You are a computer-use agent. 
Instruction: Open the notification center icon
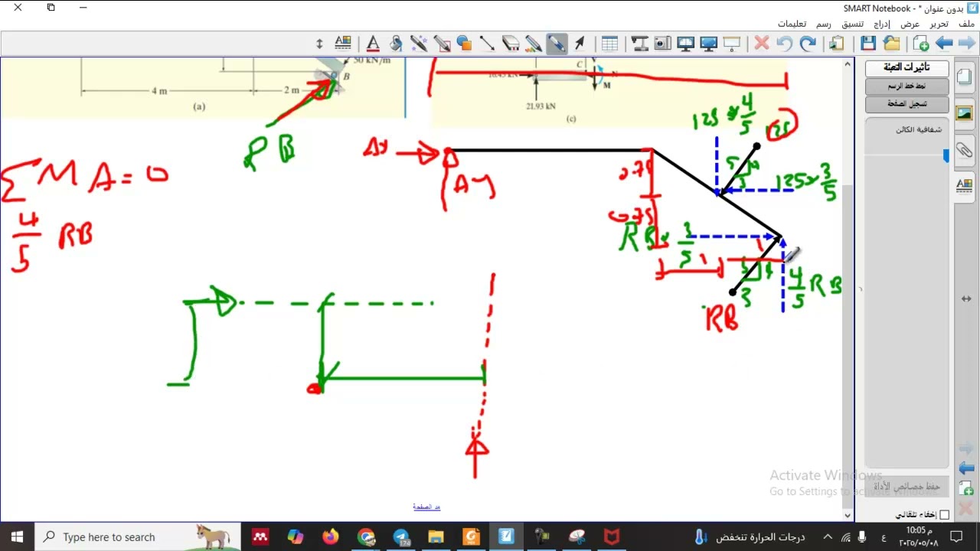[956, 536]
